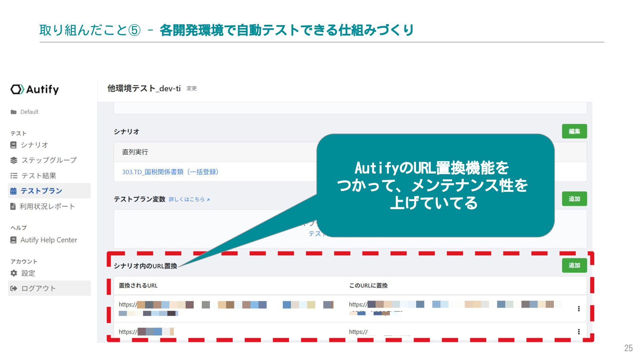Viewport: 644px width, 362px height.
Task: Click the Default workspace label
Action: click(29, 112)
